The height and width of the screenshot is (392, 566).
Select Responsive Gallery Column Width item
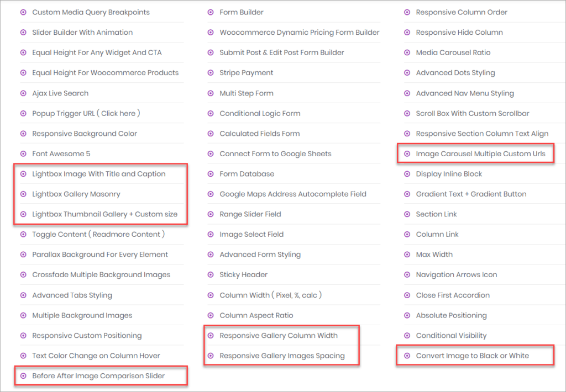[x=278, y=336]
